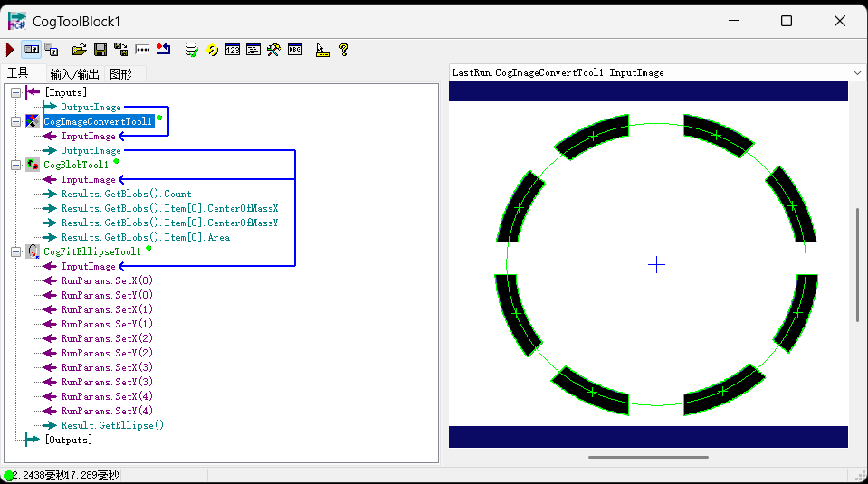Select the Item[0].CenterOfMassY terminal
Screen dimensions: 868x484
[169, 223]
